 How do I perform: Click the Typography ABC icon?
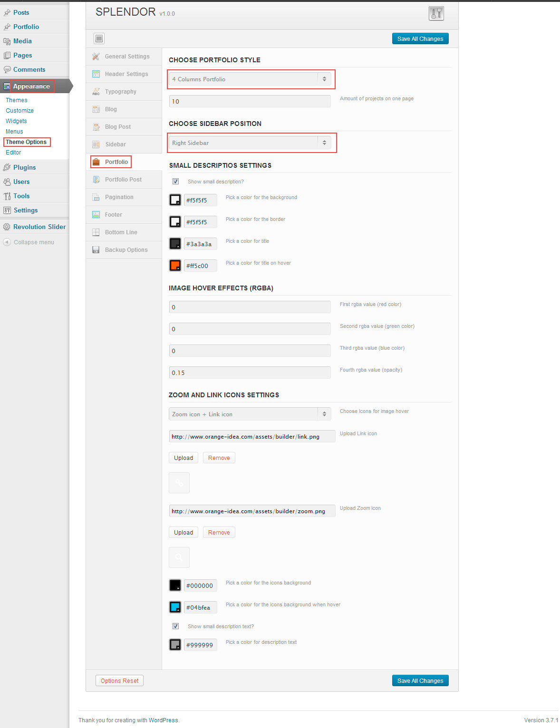96,92
